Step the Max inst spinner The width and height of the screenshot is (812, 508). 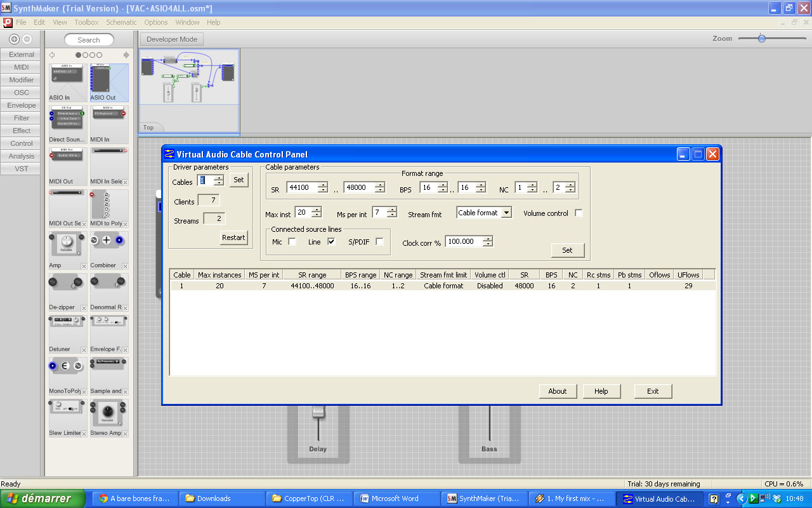click(x=316, y=212)
